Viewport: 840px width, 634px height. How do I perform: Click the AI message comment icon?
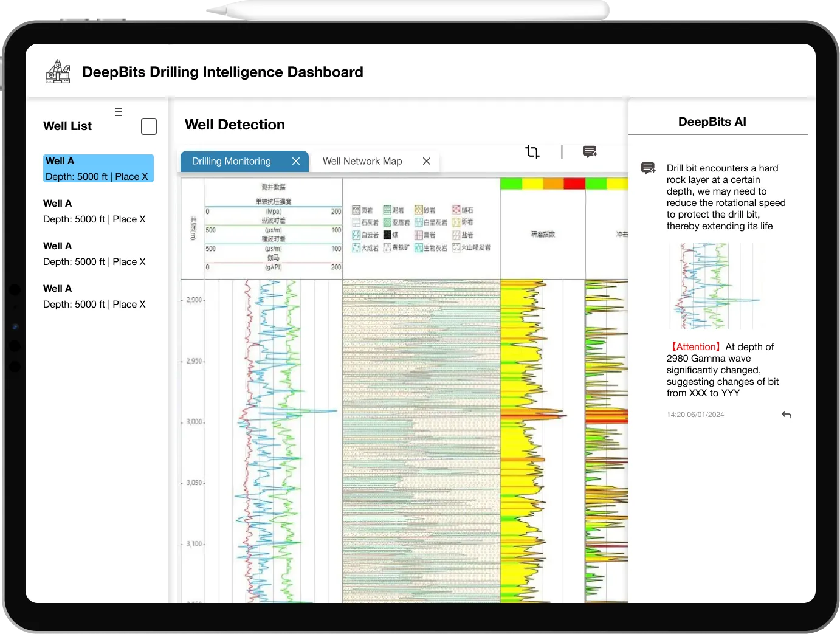click(x=649, y=168)
